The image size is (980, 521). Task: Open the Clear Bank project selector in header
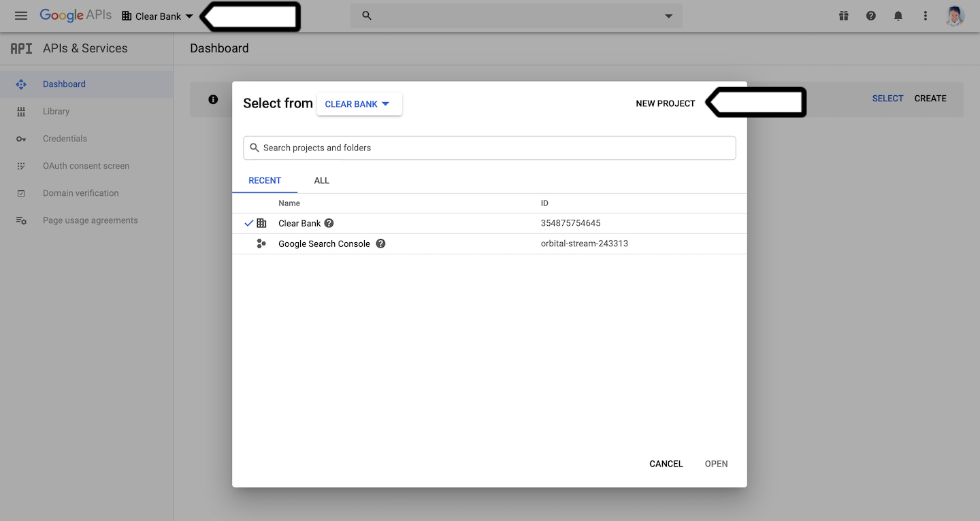tap(157, 16)
